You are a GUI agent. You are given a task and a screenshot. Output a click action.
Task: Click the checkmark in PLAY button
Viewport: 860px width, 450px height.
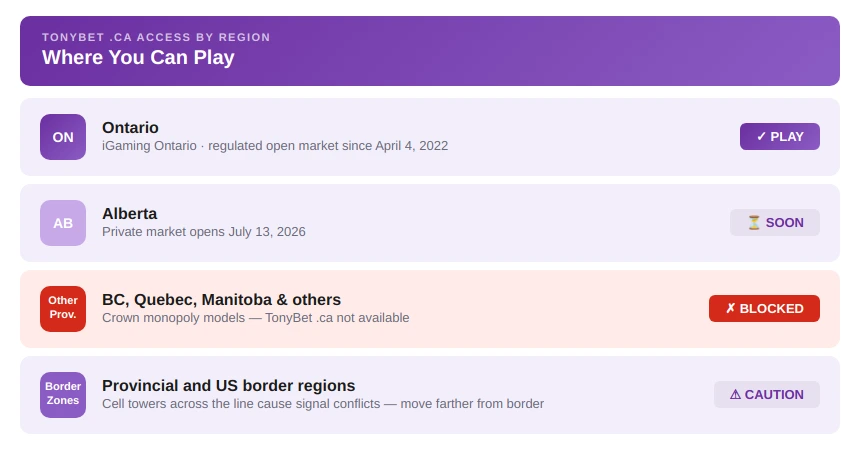pyautogui.click(x=761, y=137)
